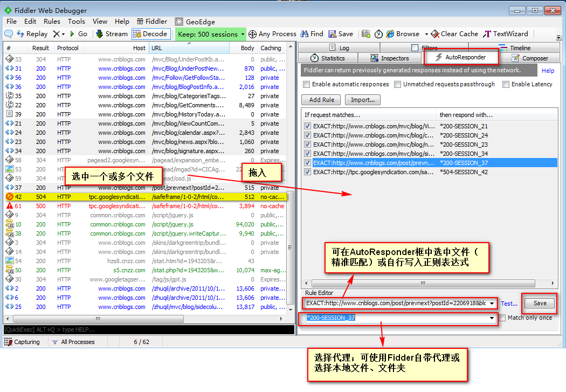Select session 61 with red warning icon
Screen dimensions: 566x392
click(x=146, y=206)
